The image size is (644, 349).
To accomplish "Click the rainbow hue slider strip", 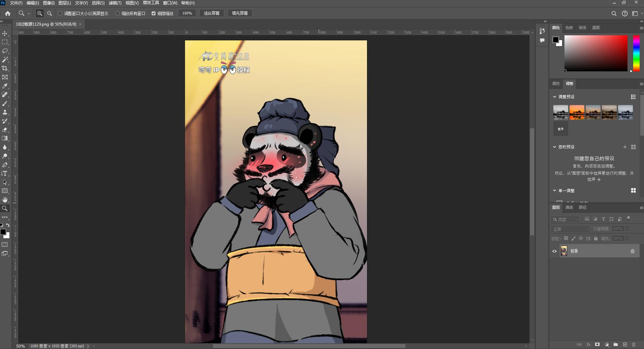I will [636, 53].
